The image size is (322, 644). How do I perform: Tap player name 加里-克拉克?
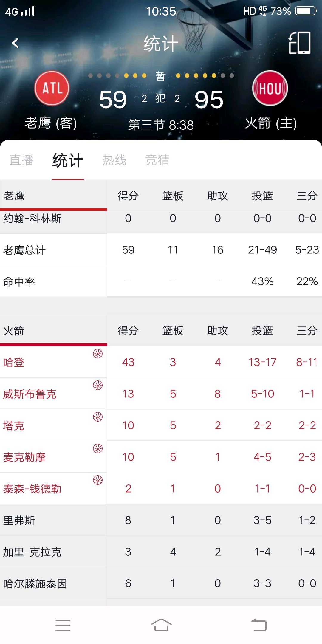click(32, 552)
